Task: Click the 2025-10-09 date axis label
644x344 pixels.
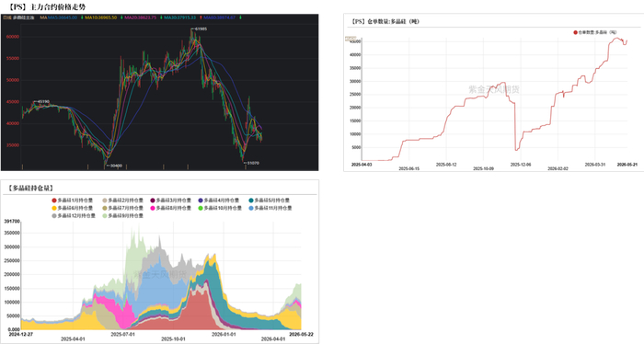Action: 483,168
